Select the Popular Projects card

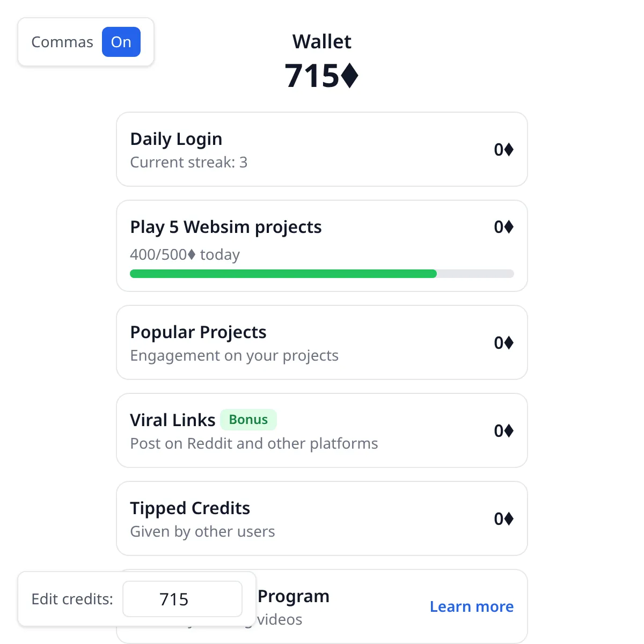[x=322, y=342]
